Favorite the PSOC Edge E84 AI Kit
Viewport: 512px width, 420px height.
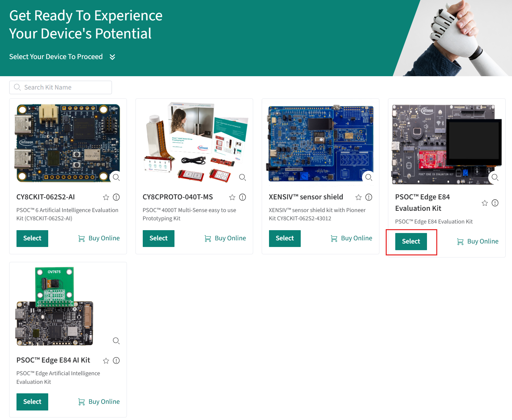tap(106, 361)
